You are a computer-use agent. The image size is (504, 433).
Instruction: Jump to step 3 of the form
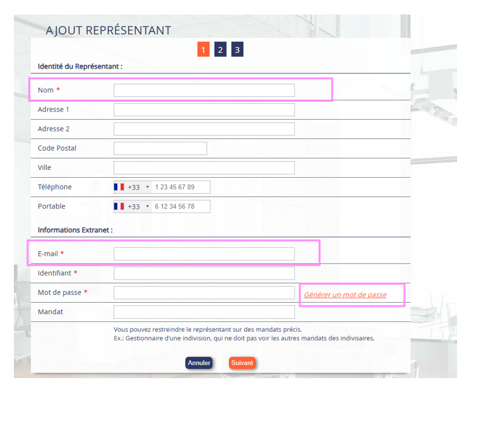coord(237,50)
